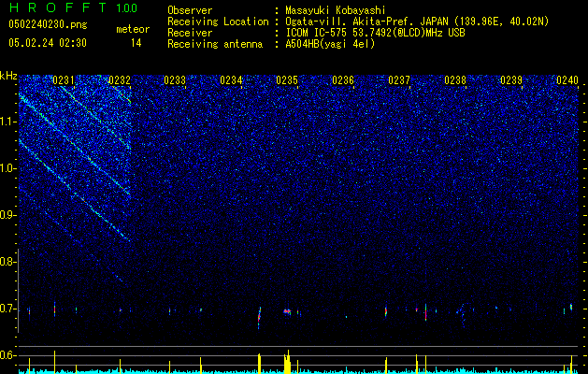Click the 0233 time marker
This screenshot has height=374, width=588.
point(175,80)
